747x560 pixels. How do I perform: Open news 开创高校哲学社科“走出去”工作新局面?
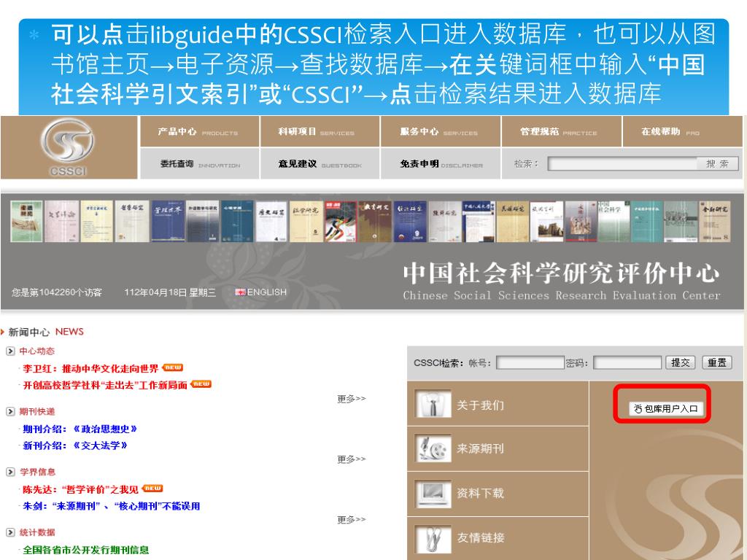coord(105,385)
